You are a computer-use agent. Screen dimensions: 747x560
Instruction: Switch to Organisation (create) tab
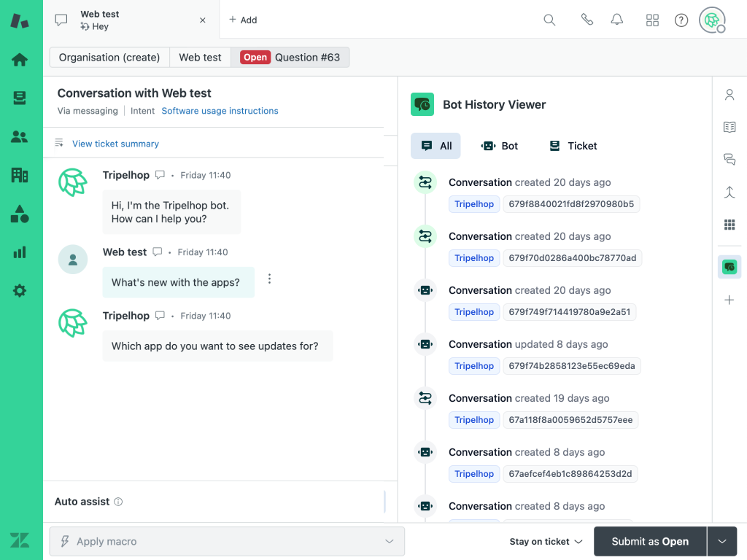(109, 58)
